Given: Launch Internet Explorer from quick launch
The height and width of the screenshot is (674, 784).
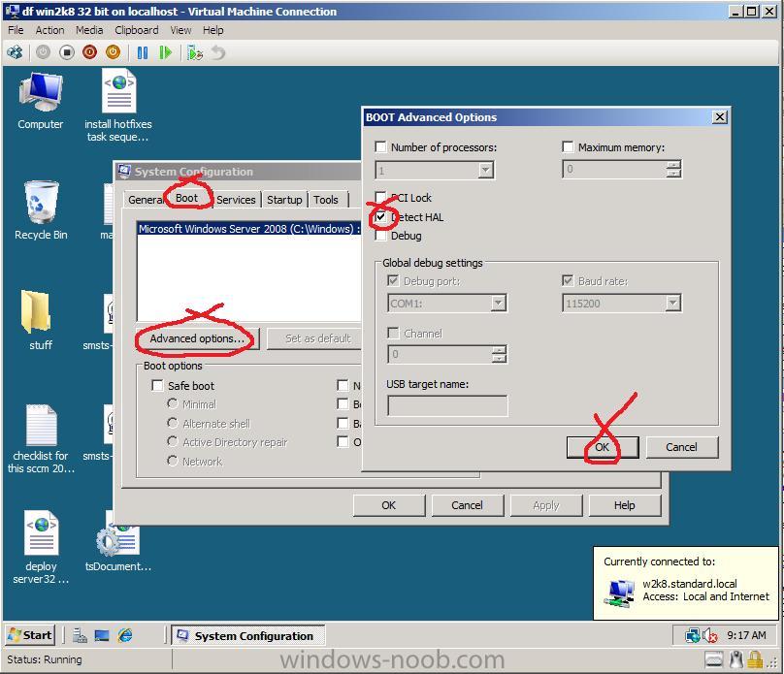Looking at the screenshot, I should (x=125, y=635).
